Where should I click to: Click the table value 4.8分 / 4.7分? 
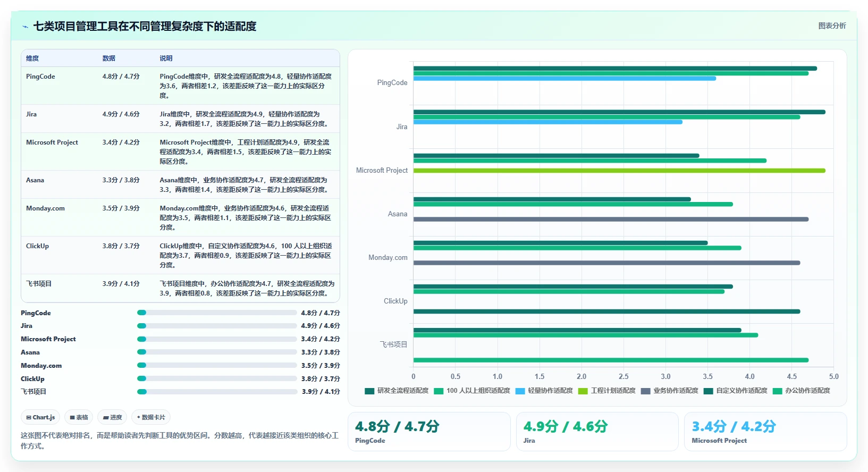coord(121,77)
